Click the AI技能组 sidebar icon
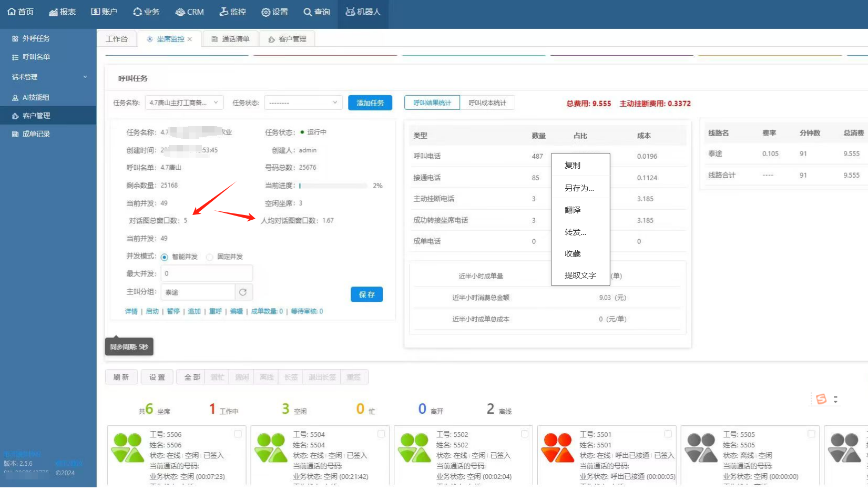The width and height of the screenshot is (868, 491). pyautogui.click(x=15, y=97)
